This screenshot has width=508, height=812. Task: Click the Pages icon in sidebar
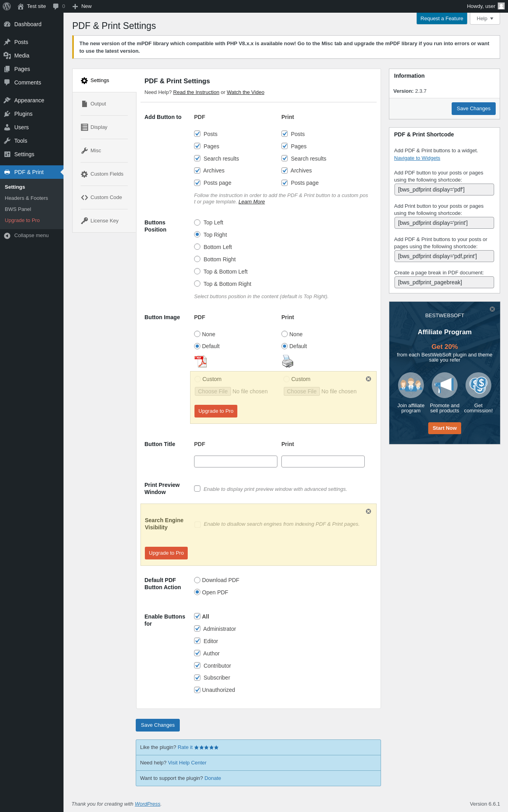pos(7,69)
